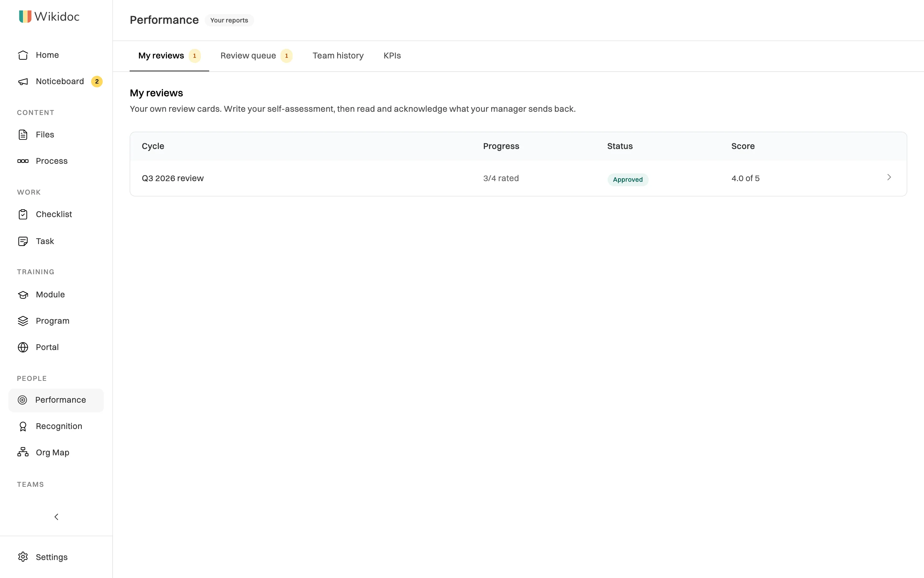Click the Portal globe icon
The width and height of the screenshot is (924, 578).
point(23,347)
